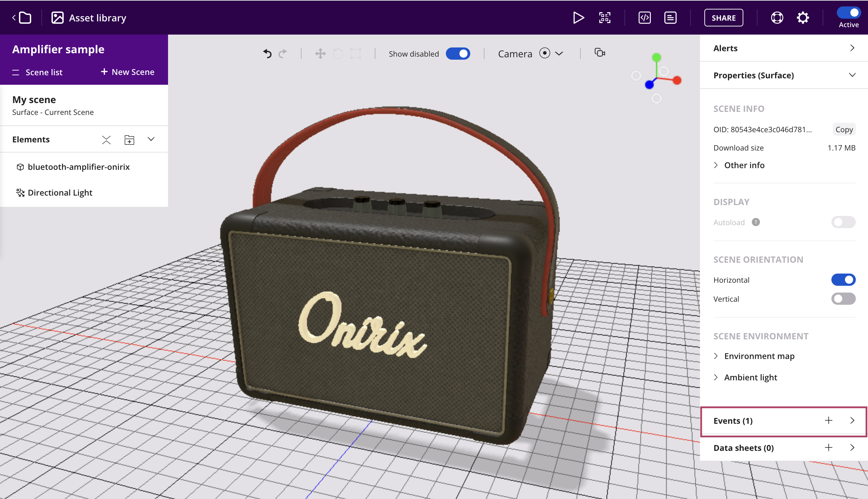
Task: Open the code editor panel icon
Action: coord(644,17)
